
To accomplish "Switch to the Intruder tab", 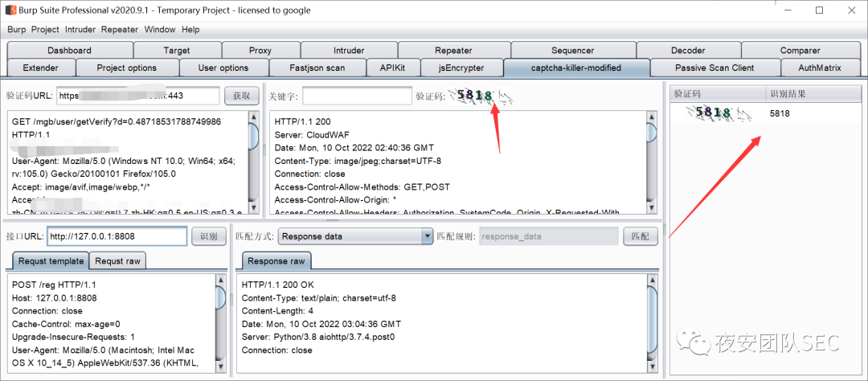I will pos(349,50).
